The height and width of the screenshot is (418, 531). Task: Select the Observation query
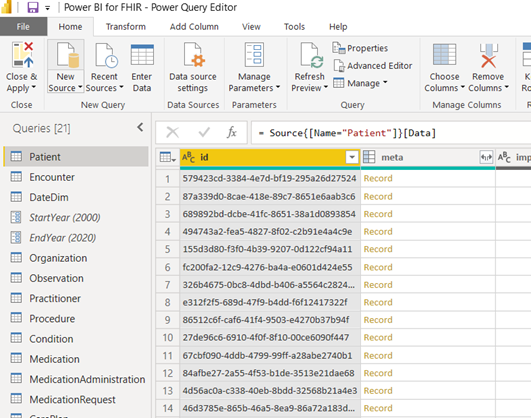(76, 278)
